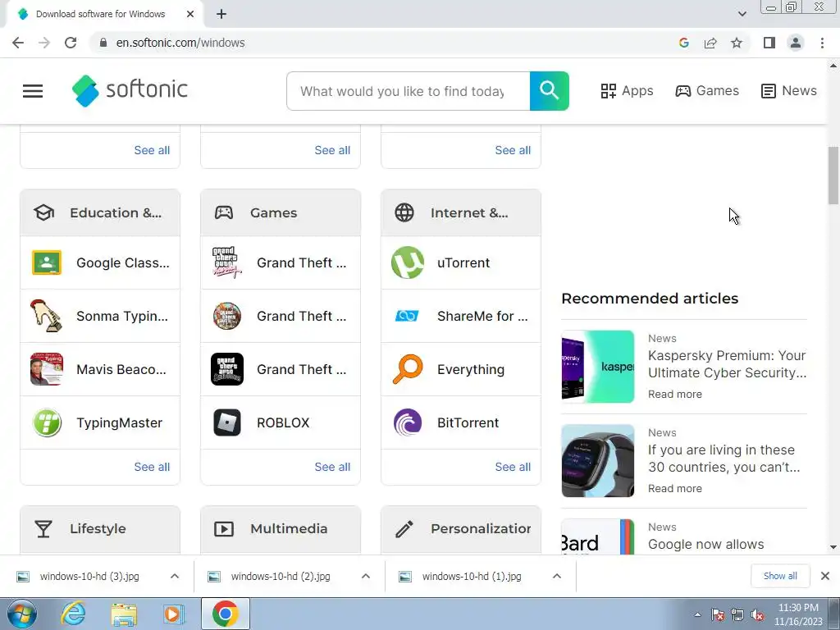This screenshot has width=840, height=630.
Task: Click the black GTA San Andreas icon
Action: [227, 369]
